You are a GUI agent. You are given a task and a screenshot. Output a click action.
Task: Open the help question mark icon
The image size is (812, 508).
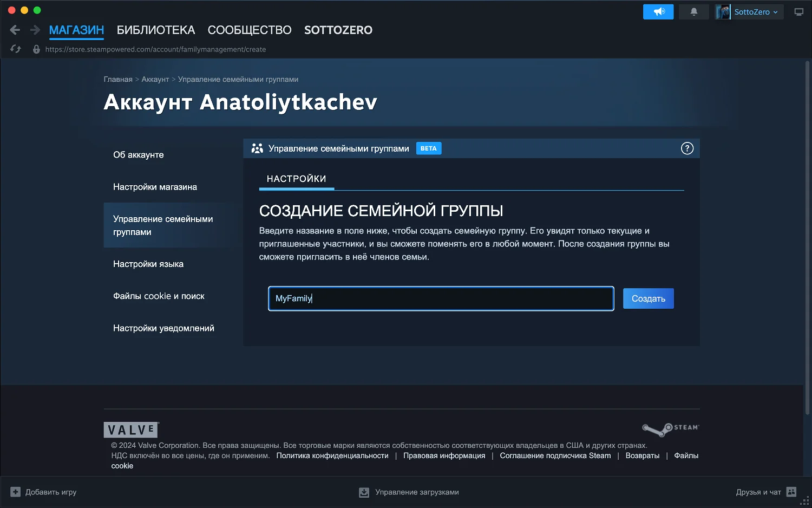click(687, 148)
